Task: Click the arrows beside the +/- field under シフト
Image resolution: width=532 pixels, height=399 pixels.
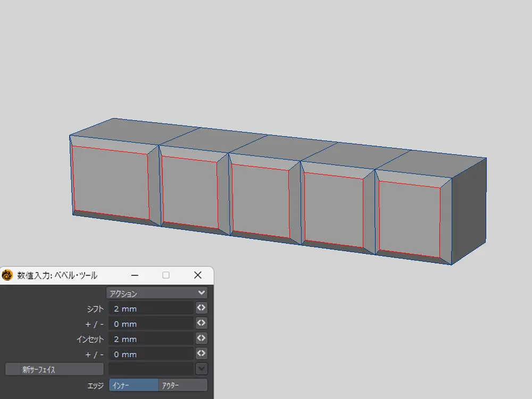Action: coord(201,323)
